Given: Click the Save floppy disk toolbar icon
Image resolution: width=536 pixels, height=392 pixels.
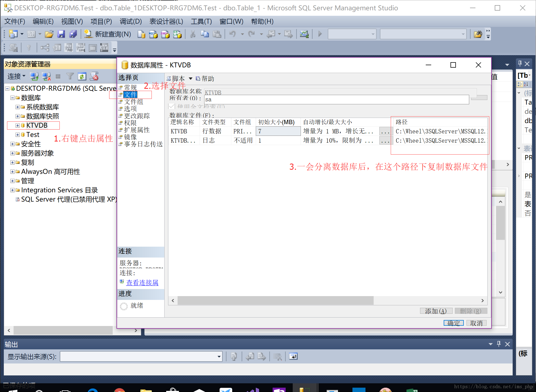Looking at the screenshot, I should 61,34.
